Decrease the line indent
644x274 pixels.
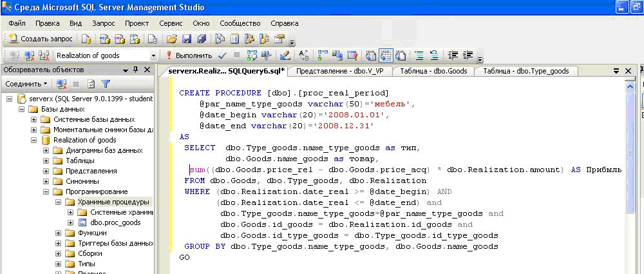pyautogui.click(x=453, y=55)
